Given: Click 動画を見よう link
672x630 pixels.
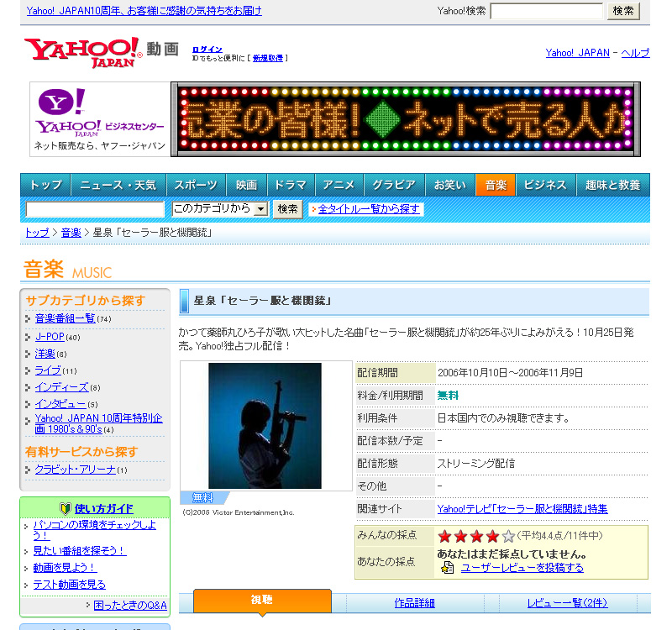Looking at the screenshot, I should pyautogui.click(x=66, y=568).
